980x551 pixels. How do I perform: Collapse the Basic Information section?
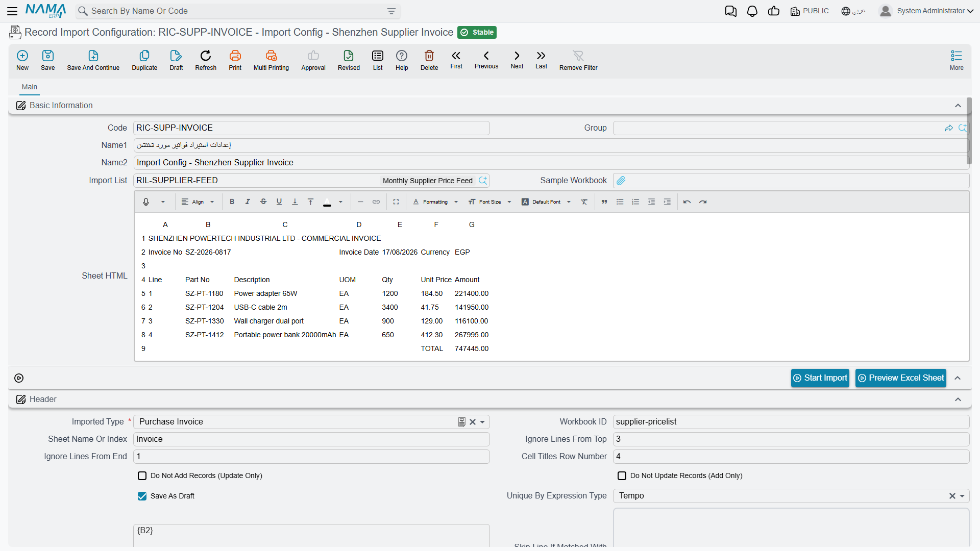(x=958, y=106)
